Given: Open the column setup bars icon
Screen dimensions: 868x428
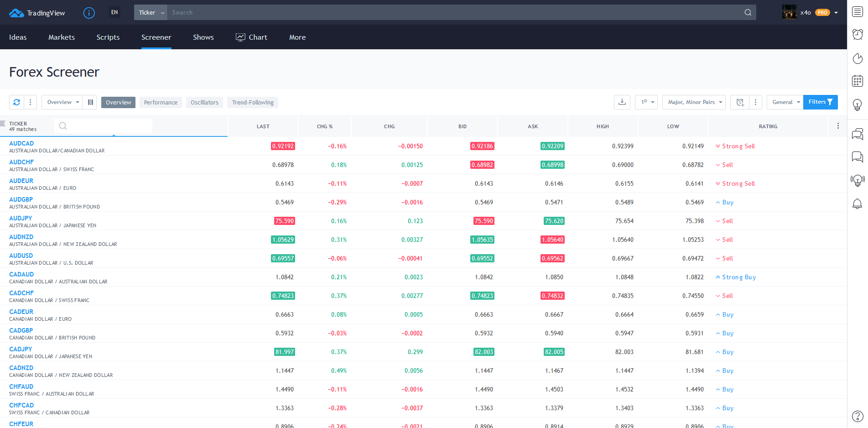Looking at the screenshot, I should tap(90, 102).
